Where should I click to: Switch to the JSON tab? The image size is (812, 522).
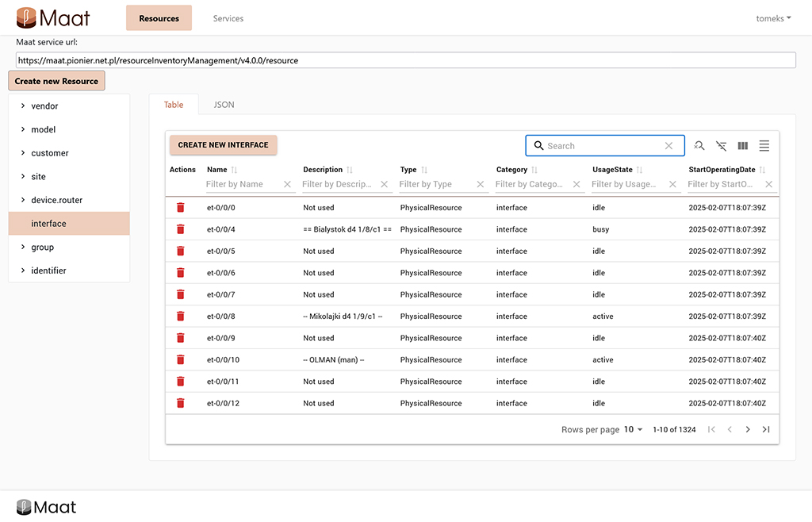tap(224, 105)
